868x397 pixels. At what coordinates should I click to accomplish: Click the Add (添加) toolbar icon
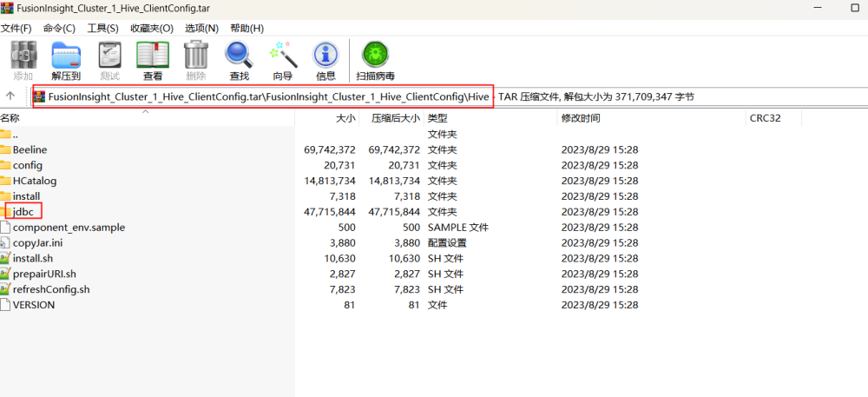point(23,55)
